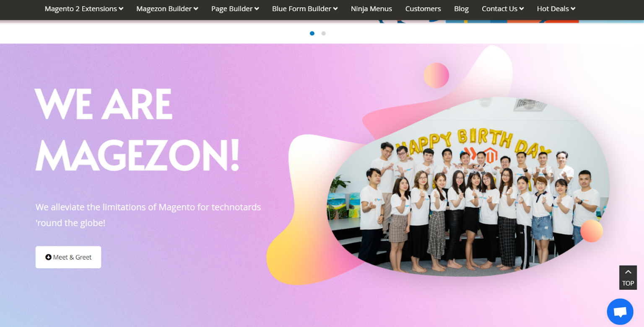This screenshot has width=644, height=327.
Task: Expand the Hot Deals dropdown
Action: pos(556,8)
